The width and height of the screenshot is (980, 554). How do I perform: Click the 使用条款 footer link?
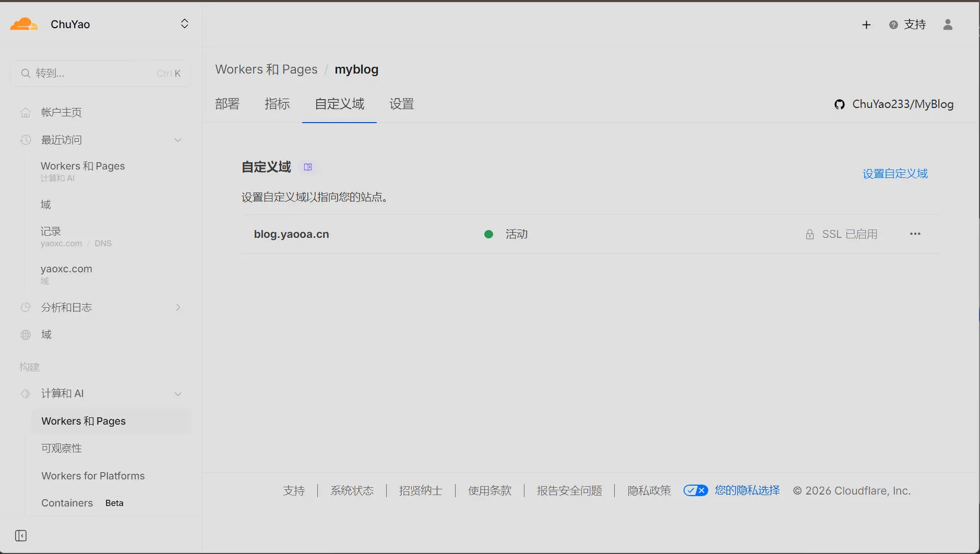tap(490, 491)
